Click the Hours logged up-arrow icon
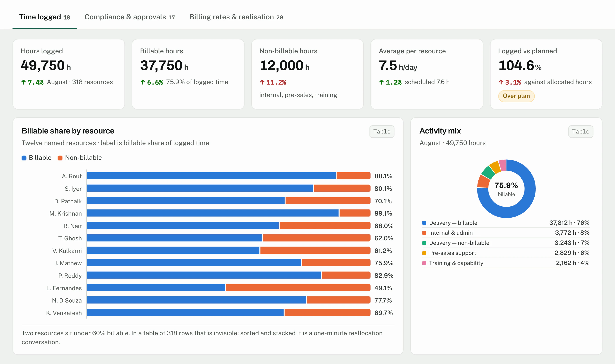615x364 pixels. [23, 82]
